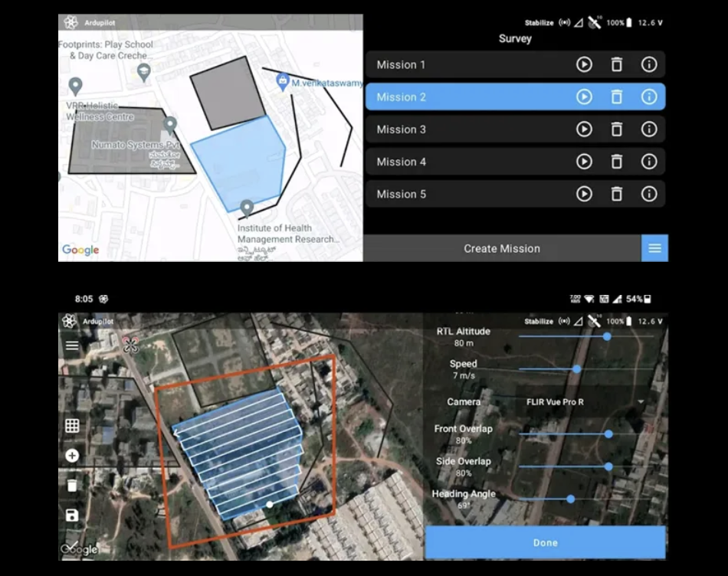728x576 pixels.
Task: Open hamburger menu on the satellite map
Action: [x=72, y=345]
